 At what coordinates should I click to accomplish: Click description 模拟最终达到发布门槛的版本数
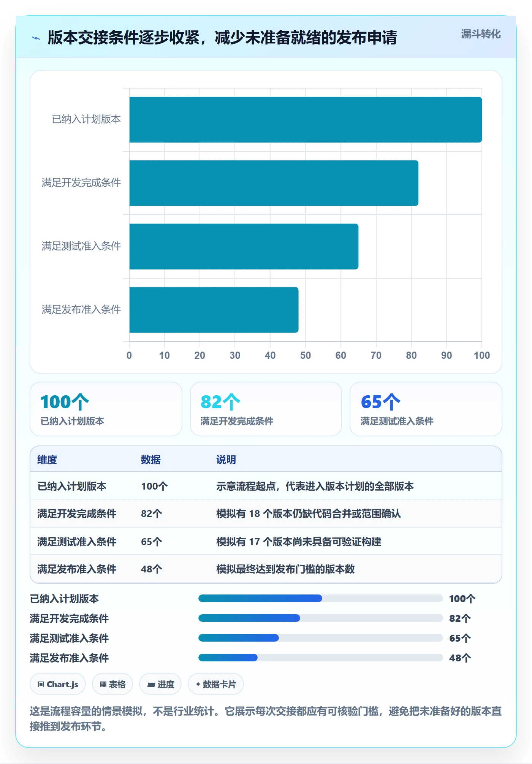[285, 569]
